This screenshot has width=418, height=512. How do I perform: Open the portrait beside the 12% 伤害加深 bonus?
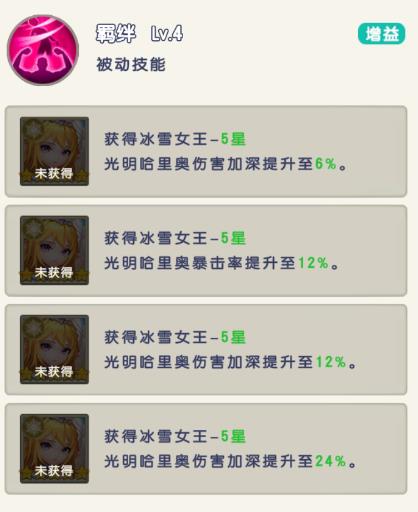tap(54, 349)
